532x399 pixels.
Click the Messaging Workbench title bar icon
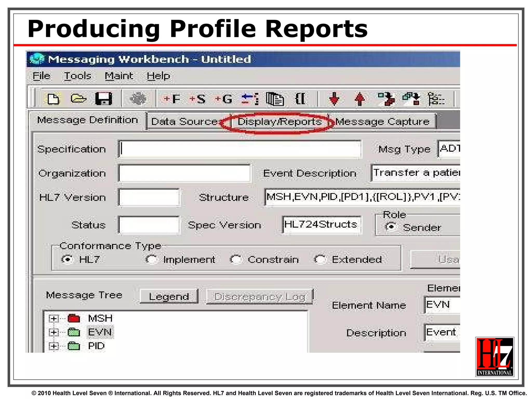click(x=37, y=59)
